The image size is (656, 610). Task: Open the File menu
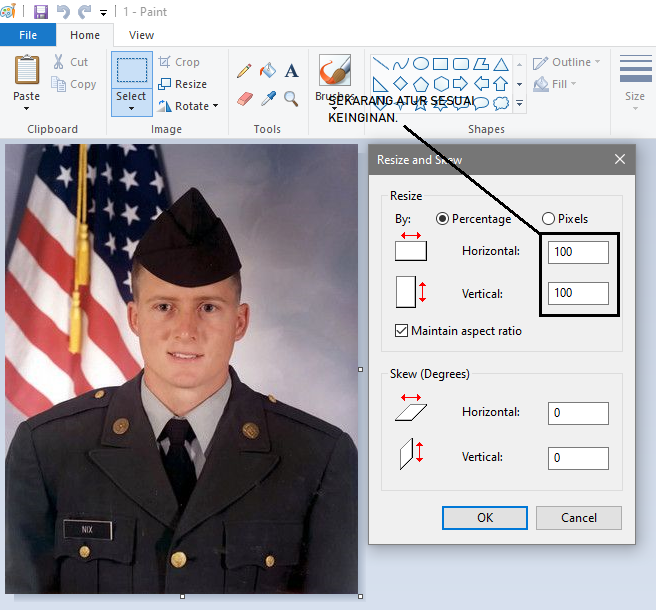click(x=28, y=35)
